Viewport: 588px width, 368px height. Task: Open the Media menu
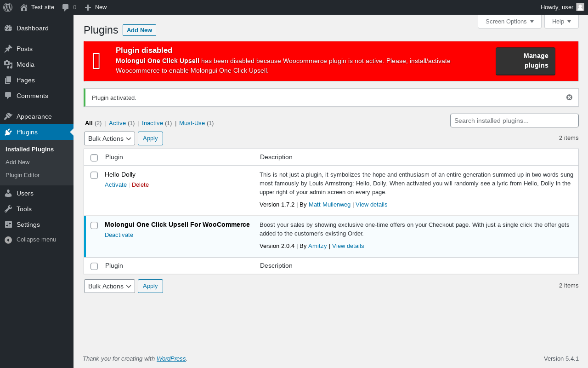25,64
